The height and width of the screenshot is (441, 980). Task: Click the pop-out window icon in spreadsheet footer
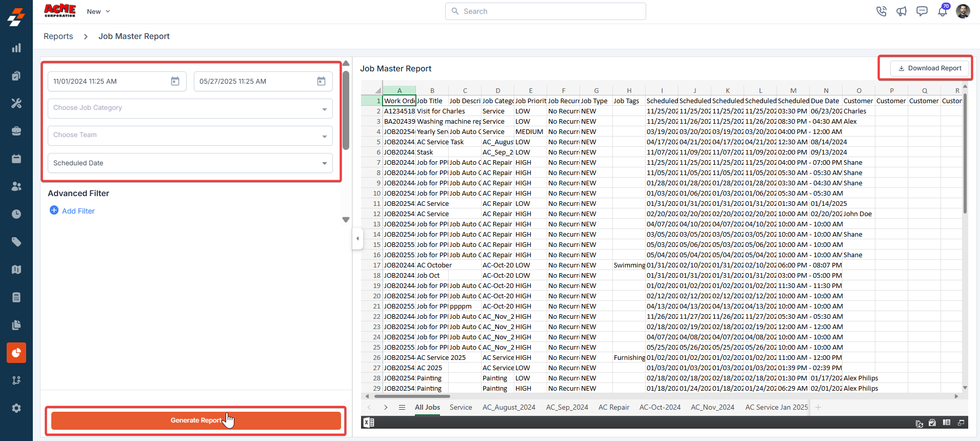point(961,423)
